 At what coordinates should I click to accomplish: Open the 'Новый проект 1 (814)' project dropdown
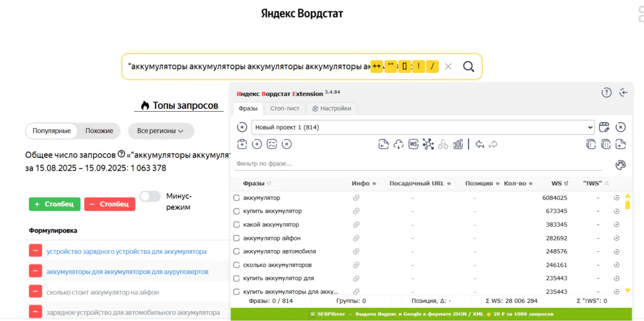point(423,128)
